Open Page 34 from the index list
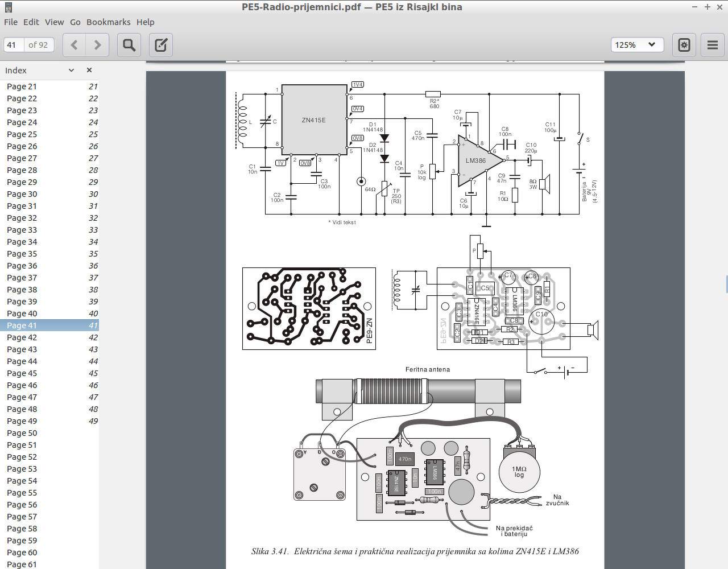Viewport: 728px width, 569px height. point(49,242)
